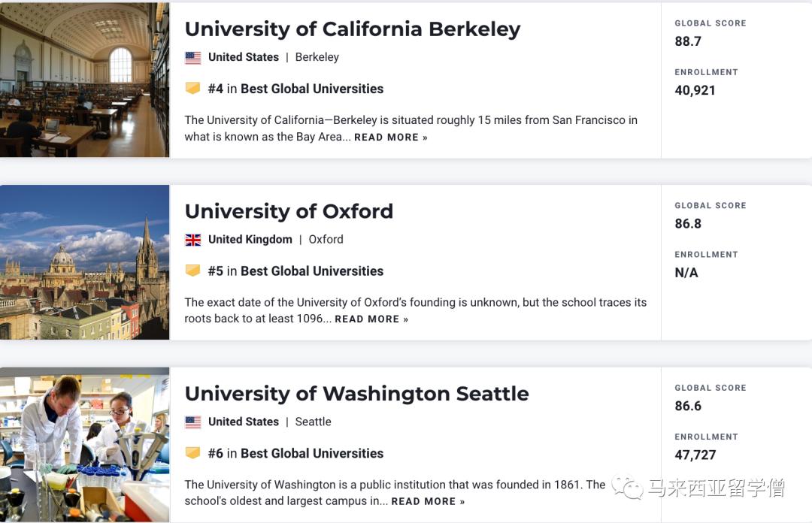The image size is (812, 523).
Task: Click the US flag icon beside Berkeley's United States label
Action: coord(193,56)
